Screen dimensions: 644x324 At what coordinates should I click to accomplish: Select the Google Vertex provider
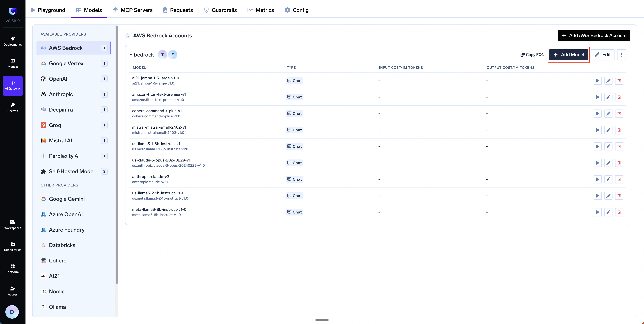click(73, 64)
